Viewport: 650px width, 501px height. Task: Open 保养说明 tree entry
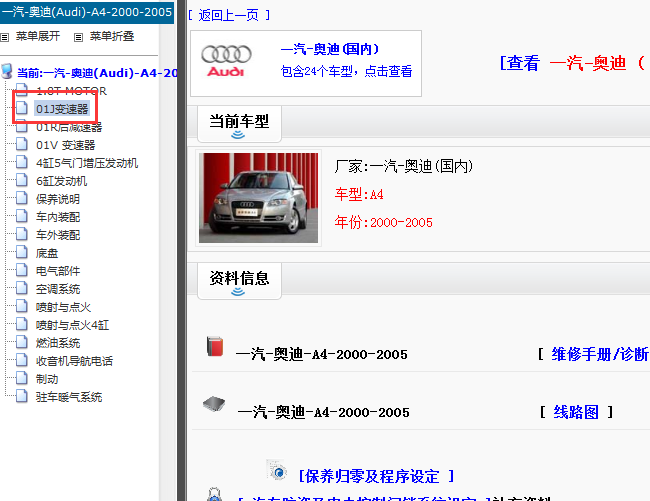tap(58, 199)
